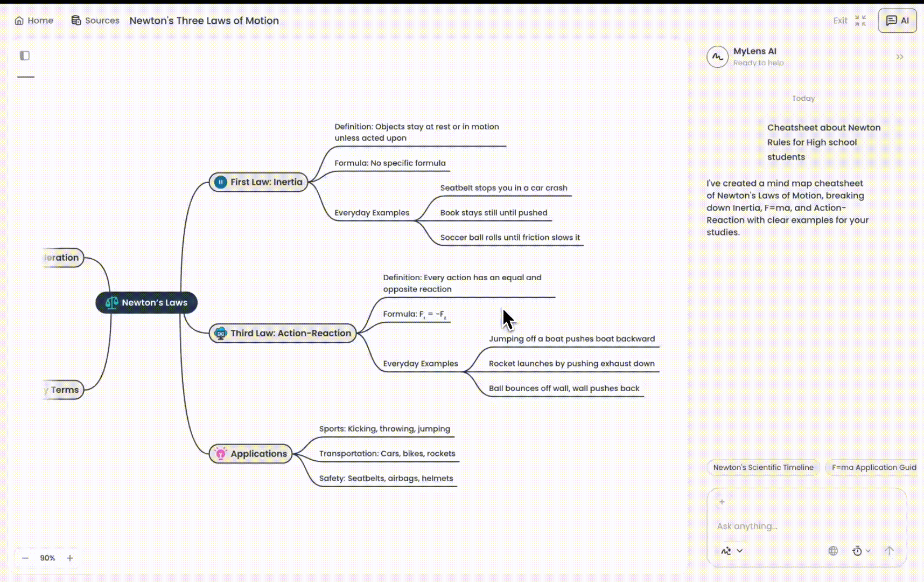The image size is (924, 582).
Task: Zoom out using the minus control
Action: tap(25, 558)
